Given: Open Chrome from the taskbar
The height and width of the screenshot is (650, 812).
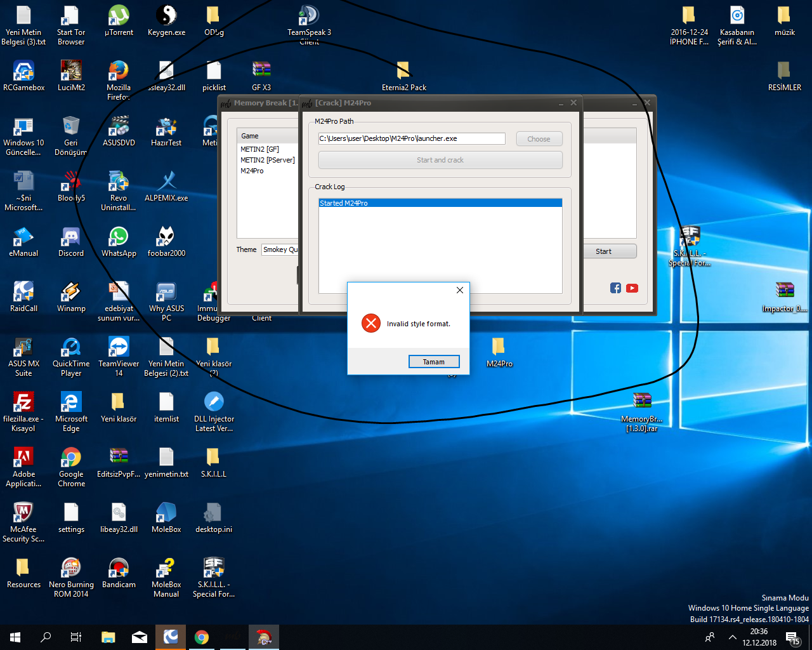Looking at the screenshot, I should [202, 637].
